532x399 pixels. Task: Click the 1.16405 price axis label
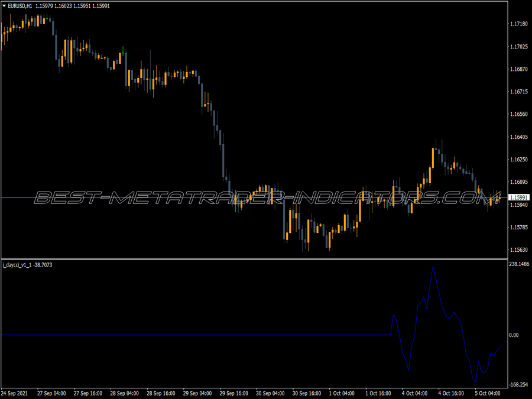519,137
